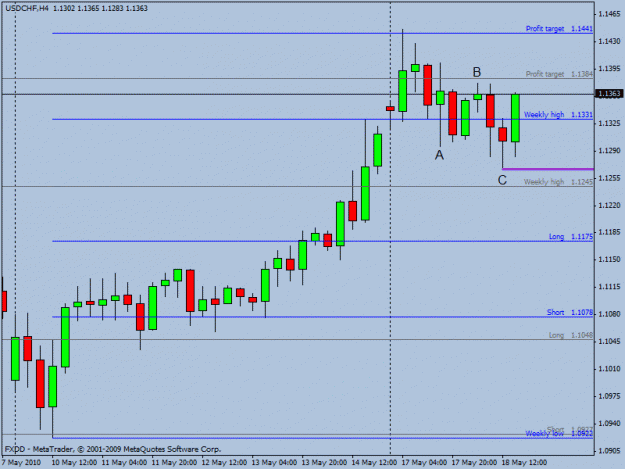625x469 pixels.
Task: Click price axis value 1.1220
Action: click(609, 205)
